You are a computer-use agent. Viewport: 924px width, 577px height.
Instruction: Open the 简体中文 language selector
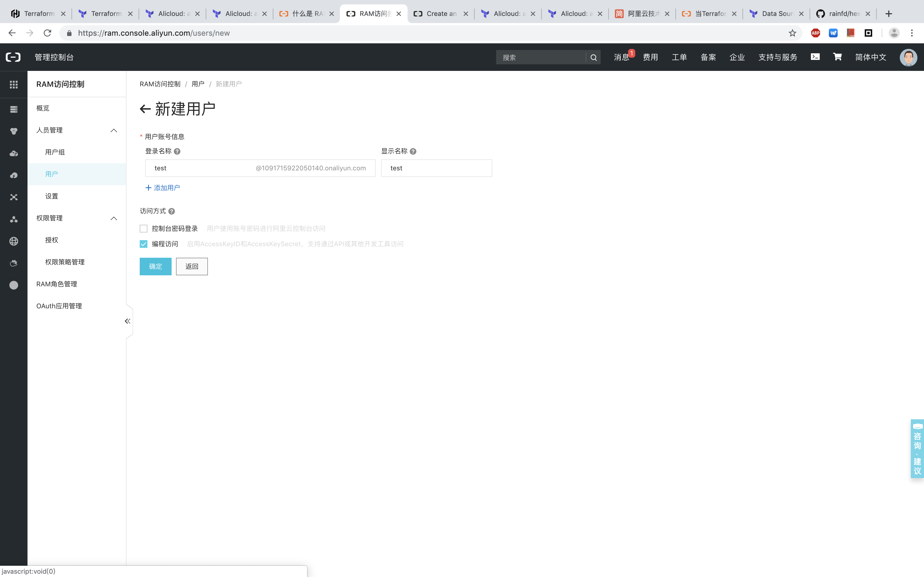point(871,57)
